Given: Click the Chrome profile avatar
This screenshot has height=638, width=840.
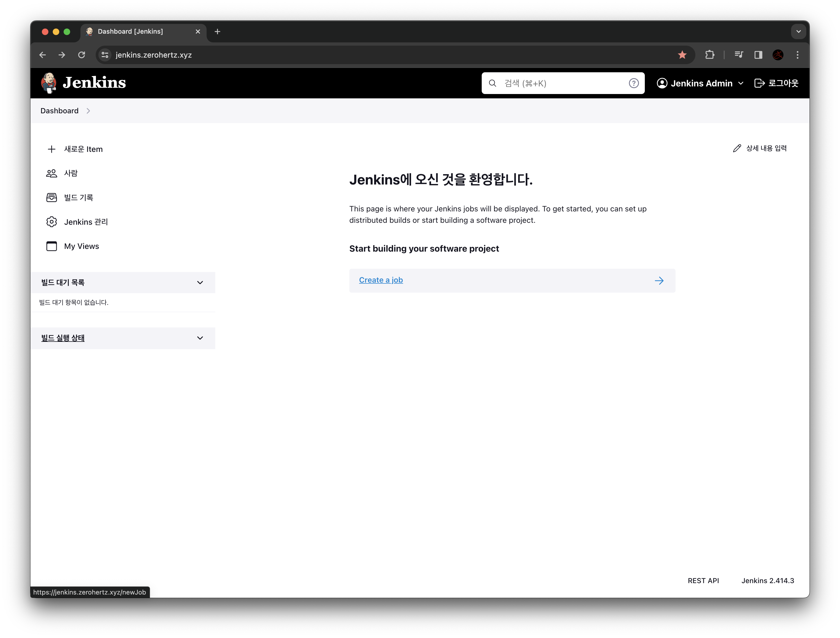Looking at the screenshot, I should 778,55.
